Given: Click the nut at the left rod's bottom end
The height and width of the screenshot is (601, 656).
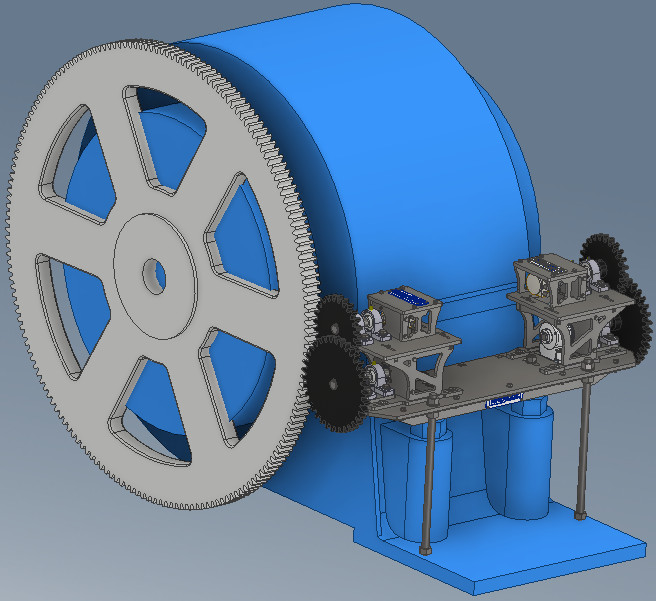Looking at the screenshot, I should click(426, 548).
